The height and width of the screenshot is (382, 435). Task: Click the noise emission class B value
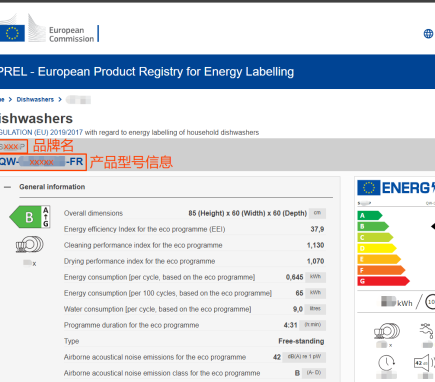tap(297, 373)
